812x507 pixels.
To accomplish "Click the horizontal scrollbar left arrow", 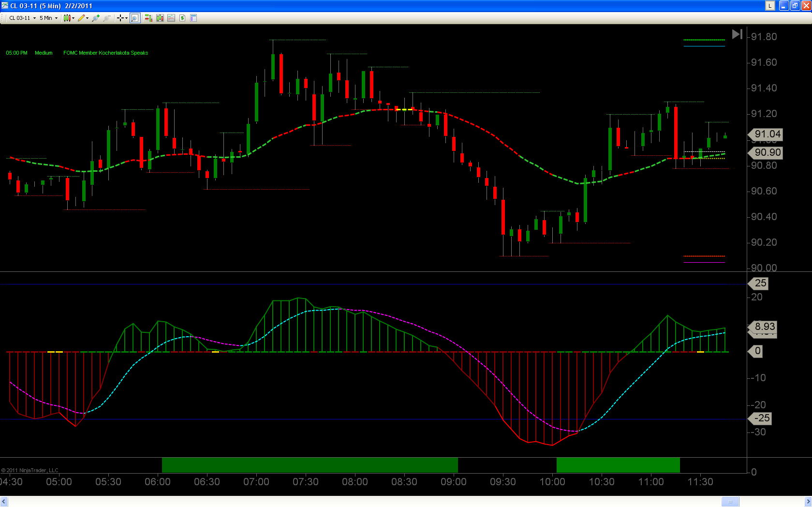I will click(x=4, y=502).
